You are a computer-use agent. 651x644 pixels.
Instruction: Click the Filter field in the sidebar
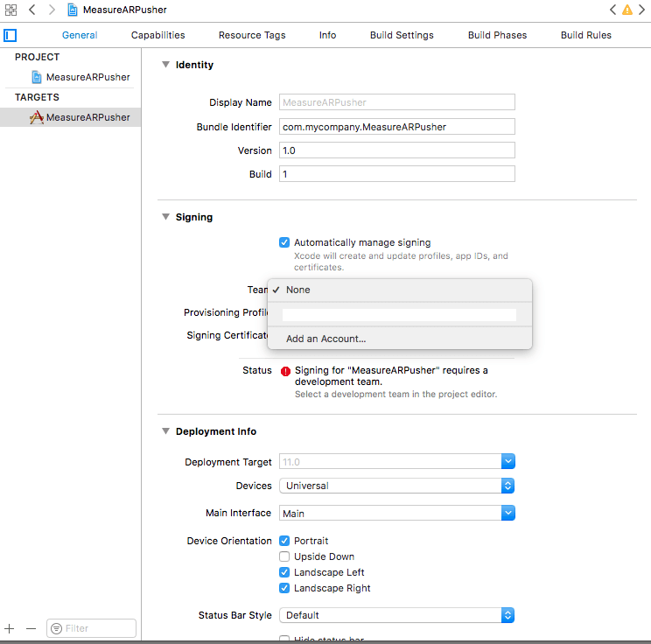(x=91, y=628)
